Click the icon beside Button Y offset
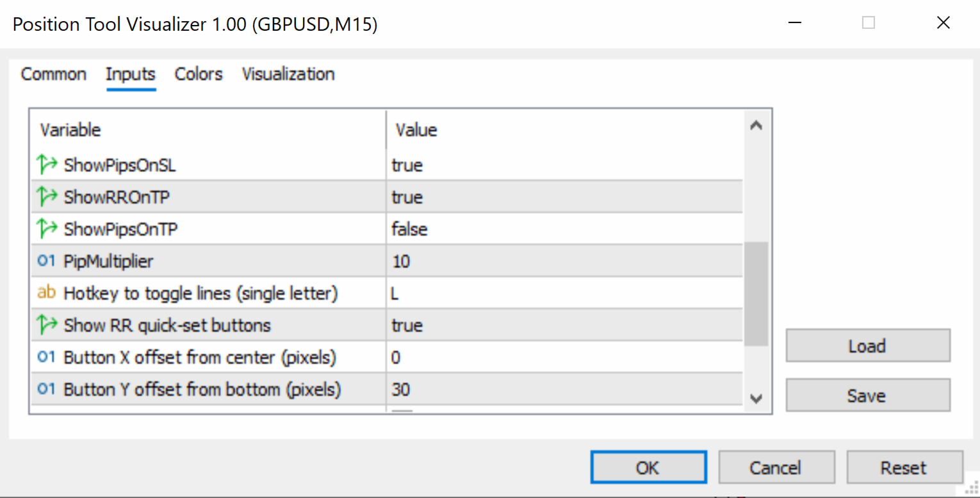 [47, 389]
